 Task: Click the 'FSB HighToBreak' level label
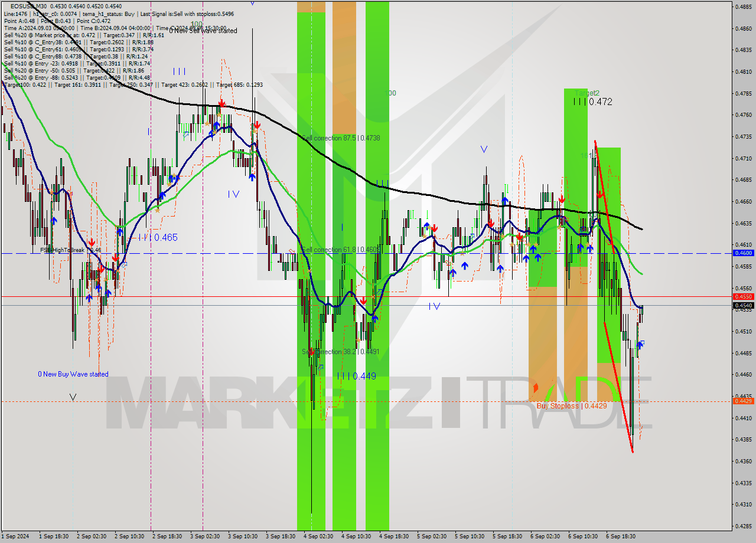pos(70,250)
